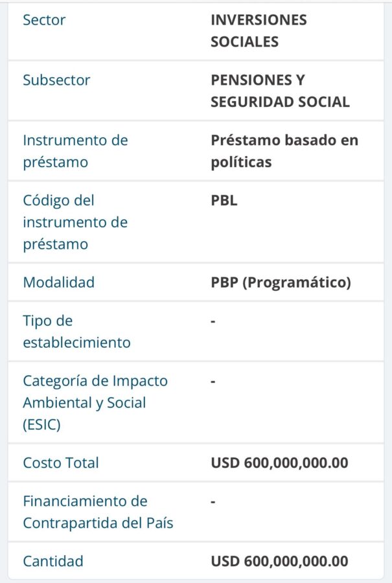Image resolution: width=392 pixels, height=583 pixels.
Task: Select the INVERSIONES SOCIALES value
Action: tap(259, 31)
